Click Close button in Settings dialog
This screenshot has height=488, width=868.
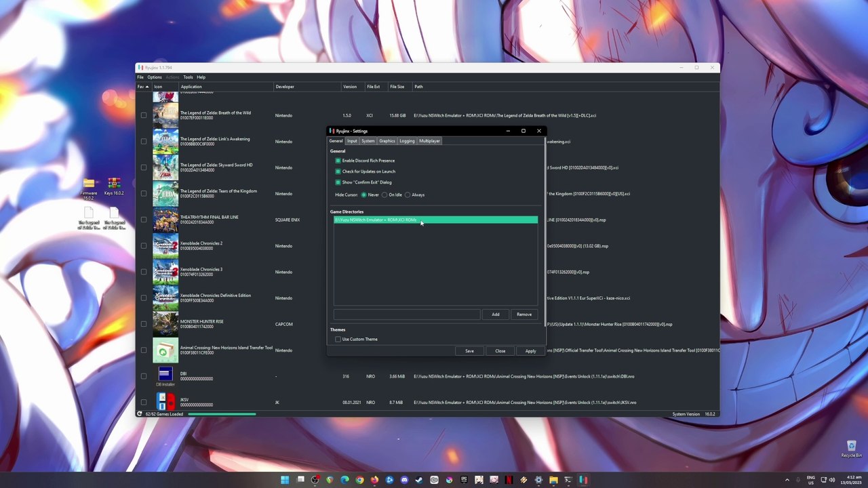[x=500, y=351]
